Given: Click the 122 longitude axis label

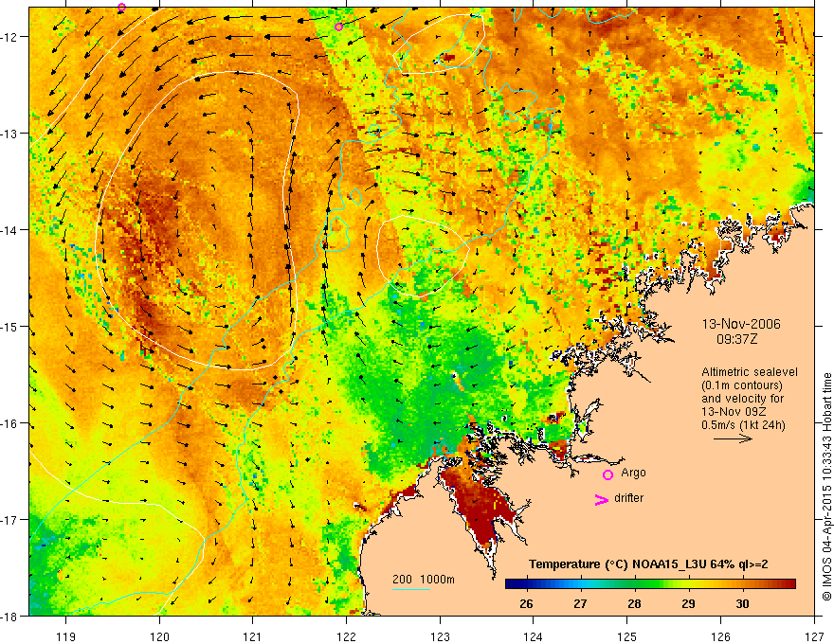Looking at the screenshot, I should coord(346,636).
